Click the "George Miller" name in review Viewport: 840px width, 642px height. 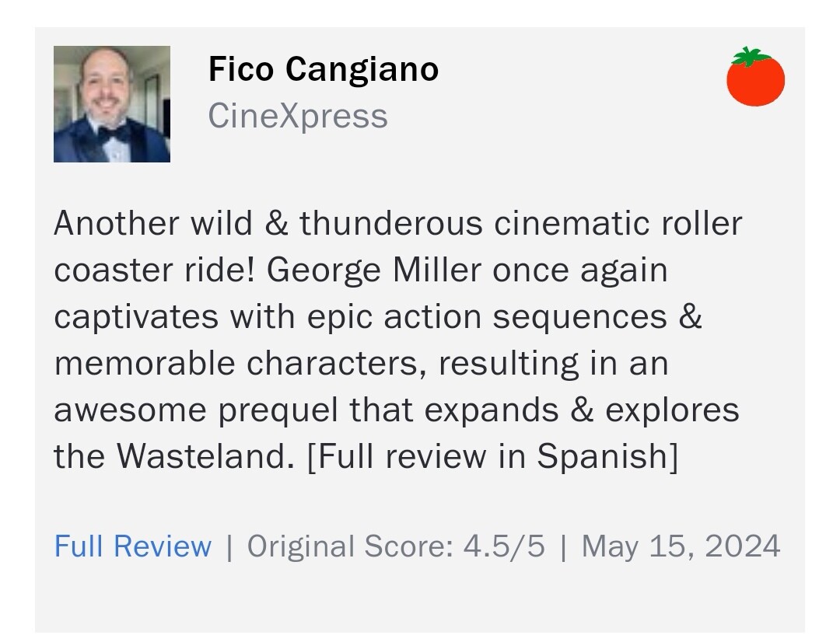pos(375,270)
